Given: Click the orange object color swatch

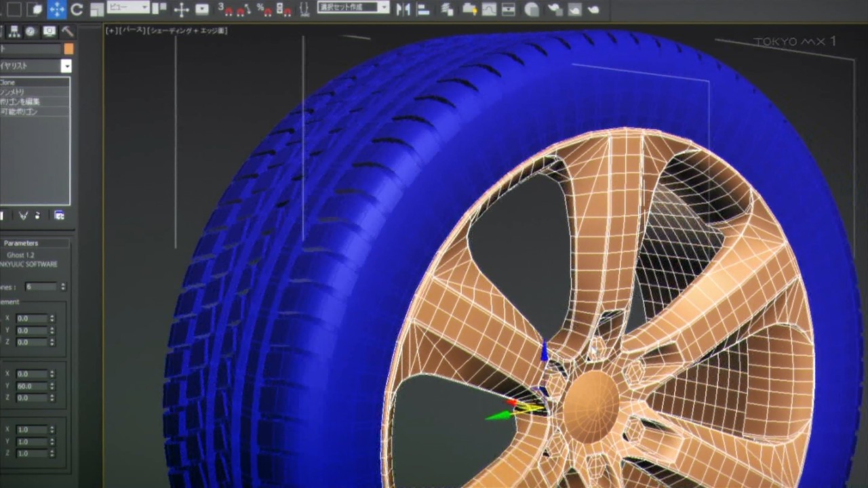Looking at the screenshot, I should click(68, 49).
